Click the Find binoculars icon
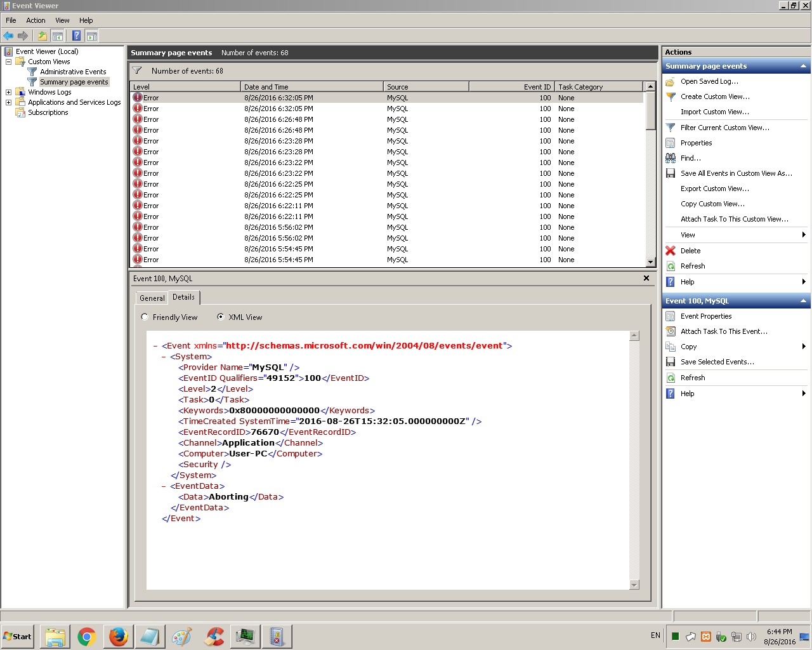 coord(671,158)
